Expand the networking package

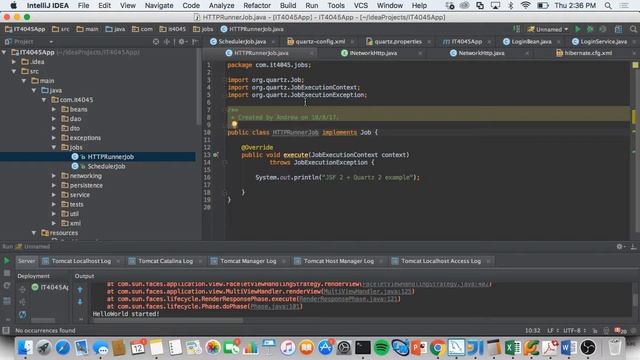[54, 176]
